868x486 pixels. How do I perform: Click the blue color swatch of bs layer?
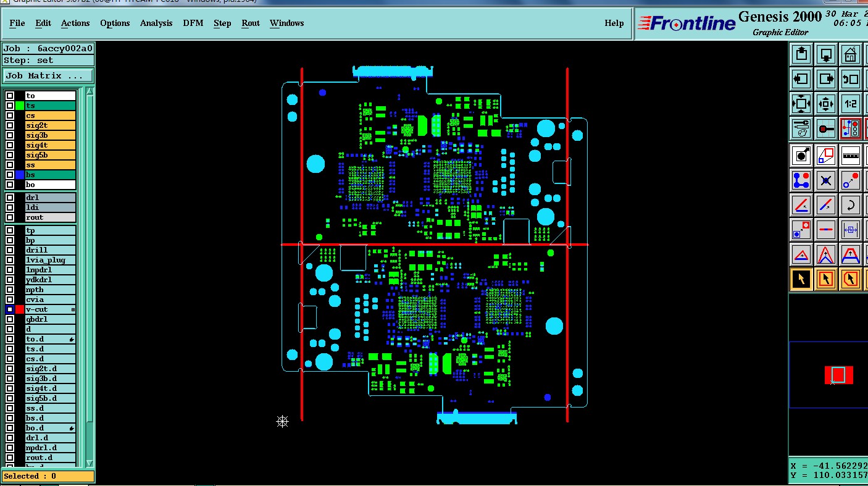[20, 175]
